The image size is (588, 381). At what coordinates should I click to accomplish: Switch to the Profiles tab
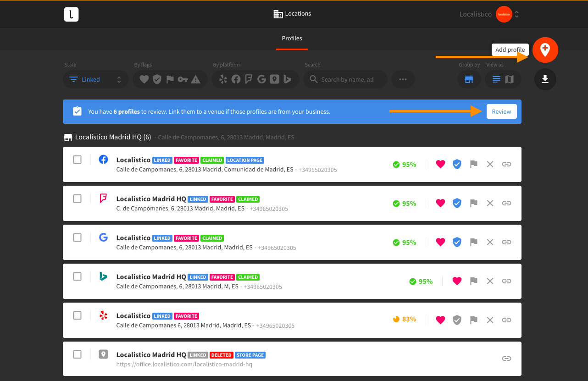[292, 39]
